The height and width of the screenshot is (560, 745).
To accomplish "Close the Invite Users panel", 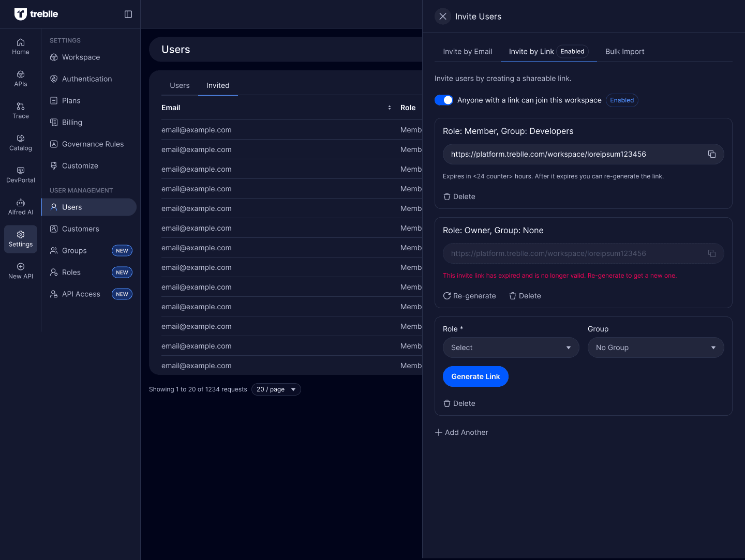I will tap(443, 17).
